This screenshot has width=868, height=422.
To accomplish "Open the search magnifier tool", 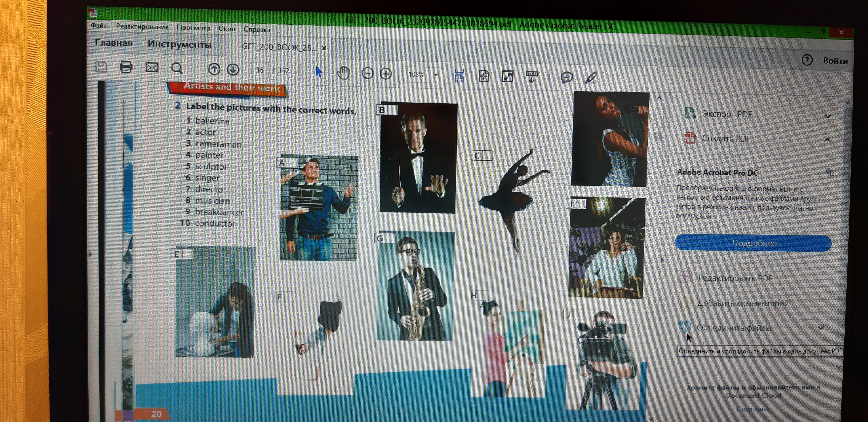I will tap(177, 68).
